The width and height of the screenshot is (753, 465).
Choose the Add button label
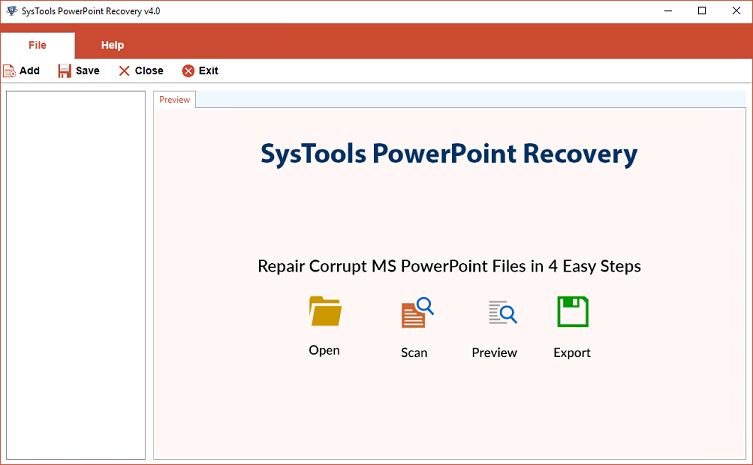tap(29, 71)
